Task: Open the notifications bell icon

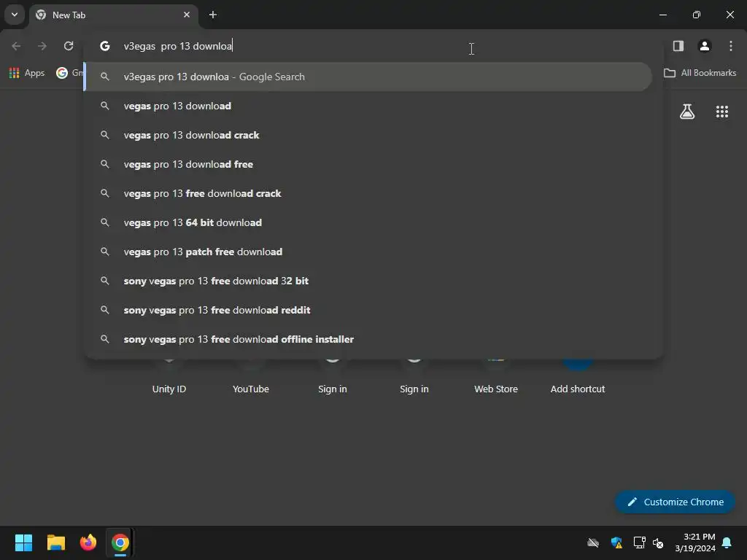Action: tap(727, 542)
